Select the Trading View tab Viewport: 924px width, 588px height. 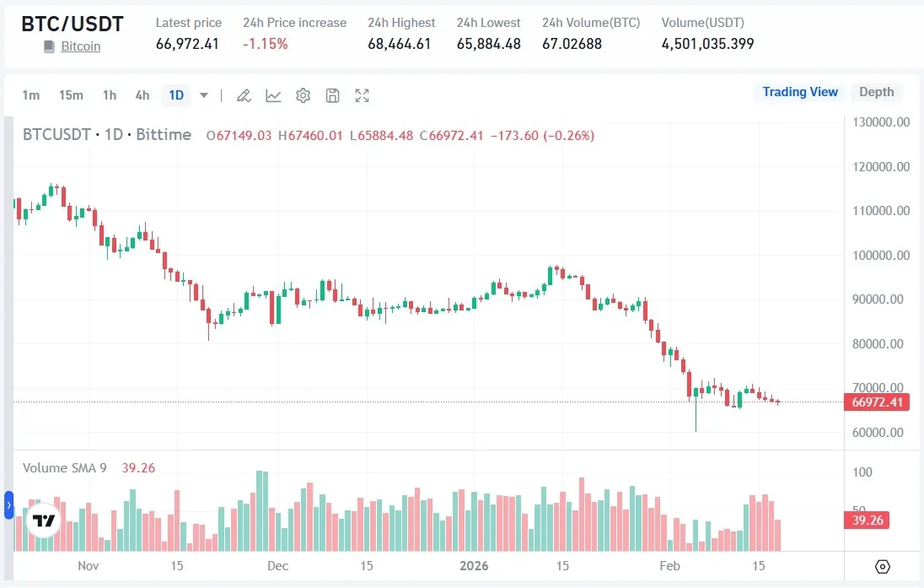[799, 92]
